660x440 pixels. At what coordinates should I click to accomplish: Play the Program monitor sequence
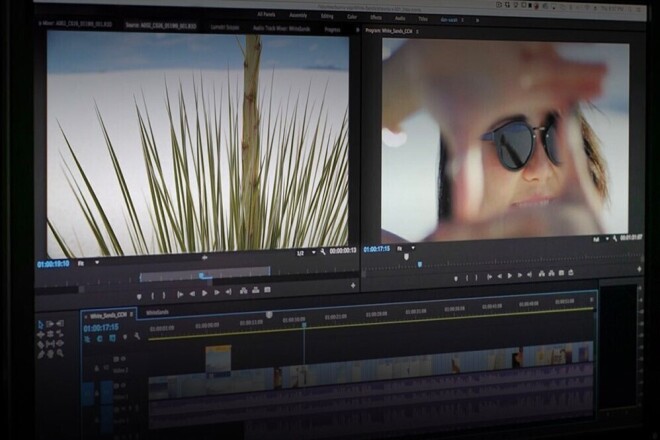(510, 276)
